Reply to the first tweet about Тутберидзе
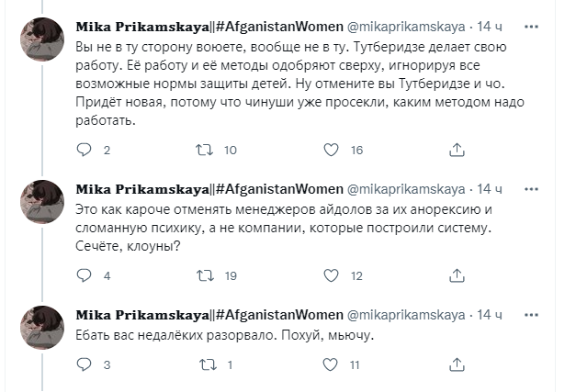Screen dimensions: 576x392 pos(85,150)
